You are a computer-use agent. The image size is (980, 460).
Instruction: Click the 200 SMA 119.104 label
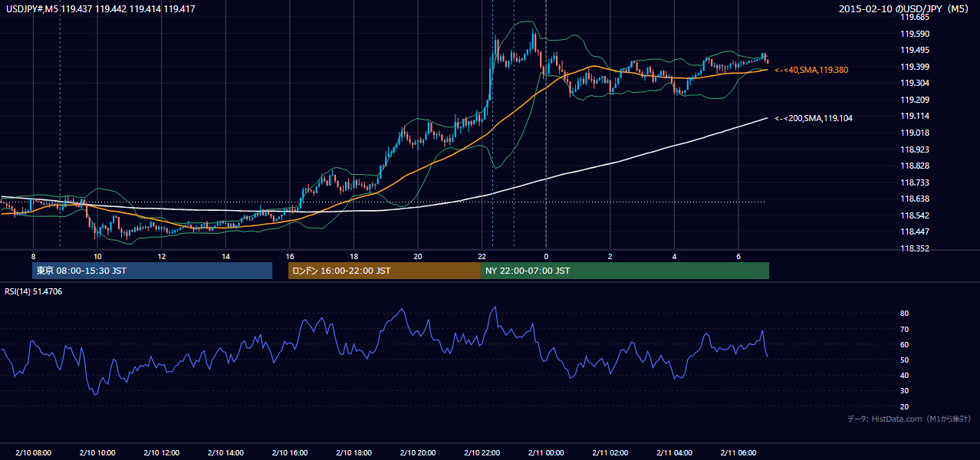[814, 118]
